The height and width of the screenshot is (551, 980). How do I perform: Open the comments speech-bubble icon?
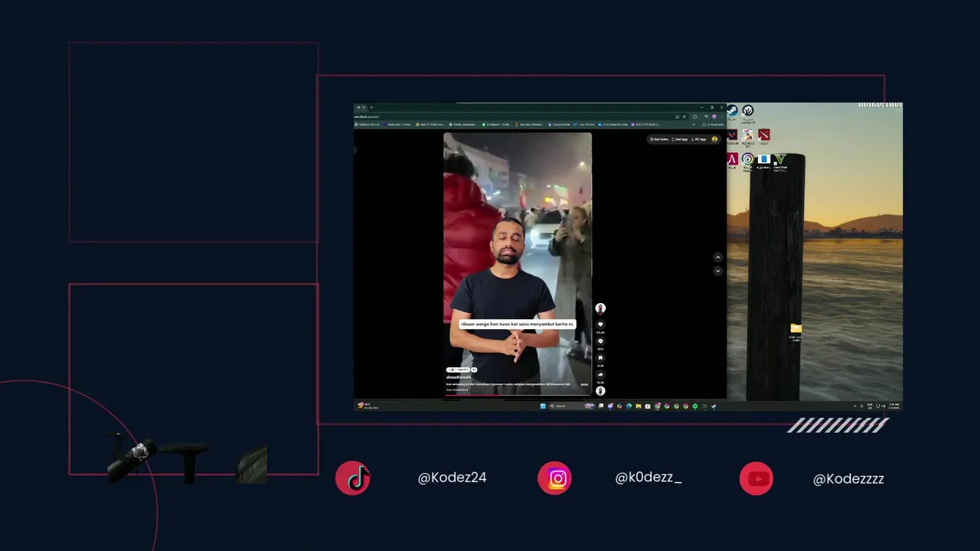(x=600, y=341)
